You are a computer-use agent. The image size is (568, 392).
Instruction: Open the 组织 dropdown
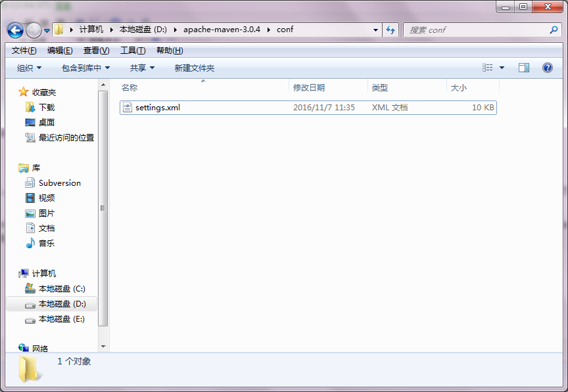pos(29,68)
